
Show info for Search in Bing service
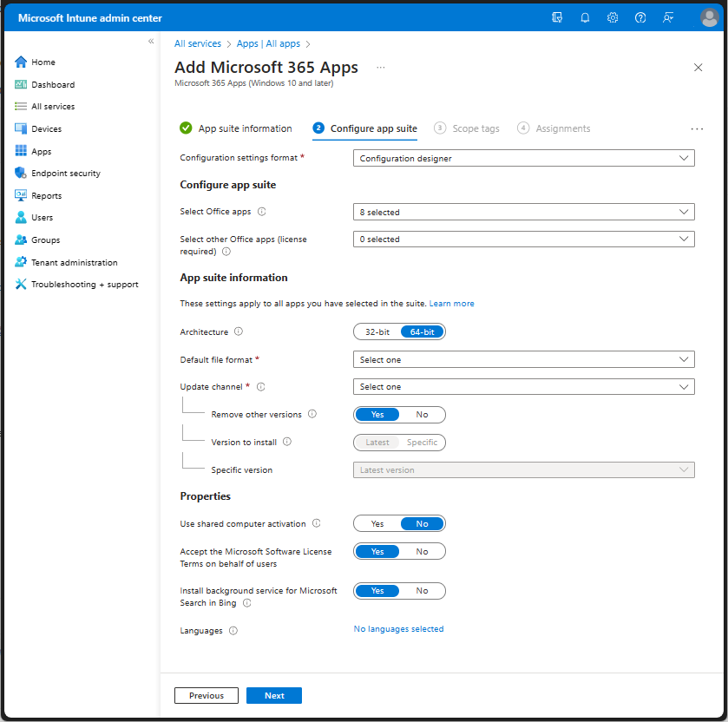click(247, 602)
